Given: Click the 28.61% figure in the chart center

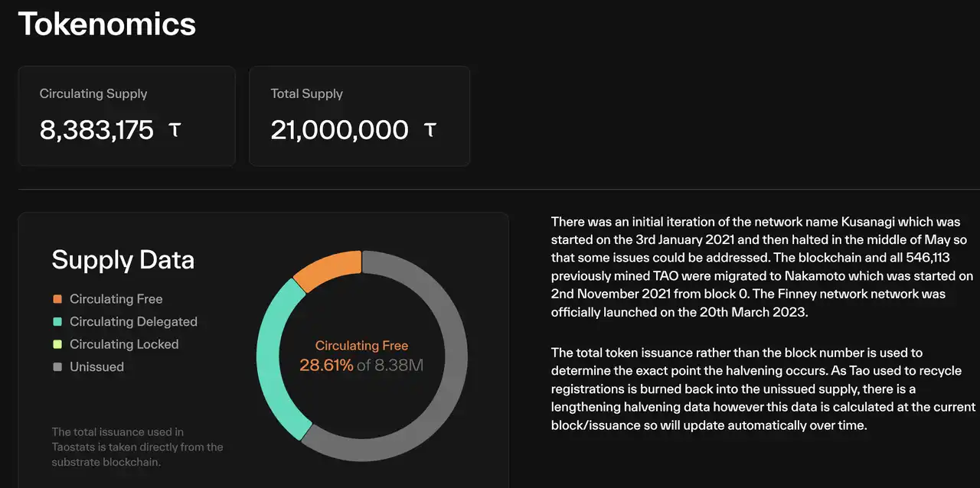Looking at the screenshot, I should 326,366.
